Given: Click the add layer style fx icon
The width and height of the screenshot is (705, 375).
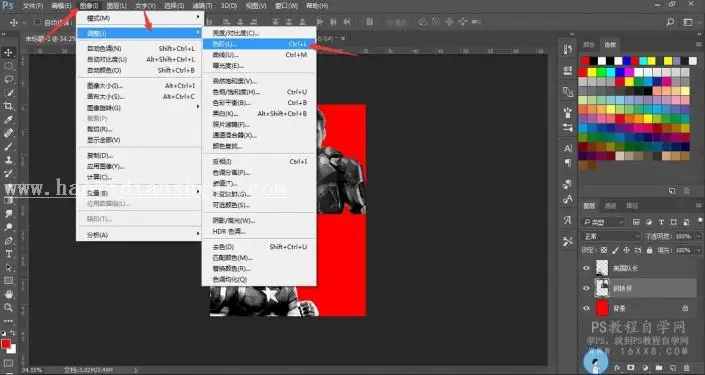Looking at the screenshot, I should click(x=617, y=367).
